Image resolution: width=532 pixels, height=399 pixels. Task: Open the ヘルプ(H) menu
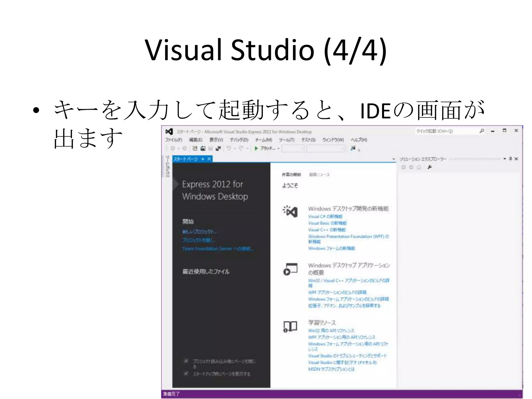[359, 140]
